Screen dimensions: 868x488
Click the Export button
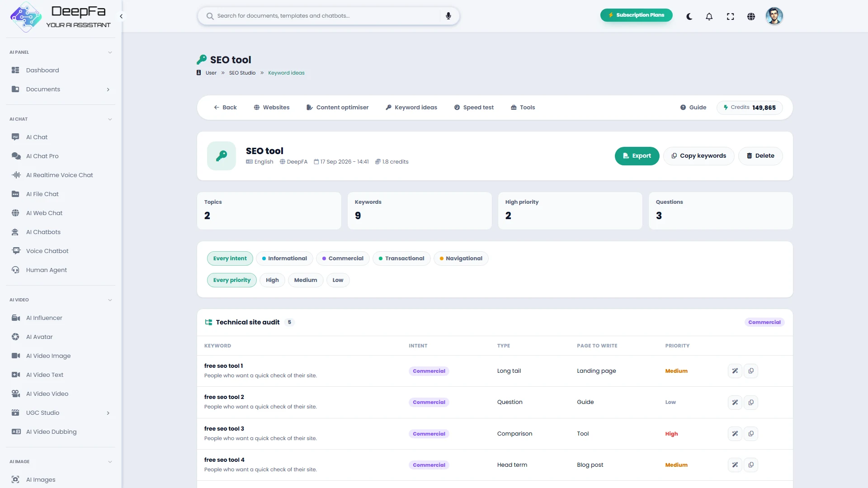click(x=637, y=156)
